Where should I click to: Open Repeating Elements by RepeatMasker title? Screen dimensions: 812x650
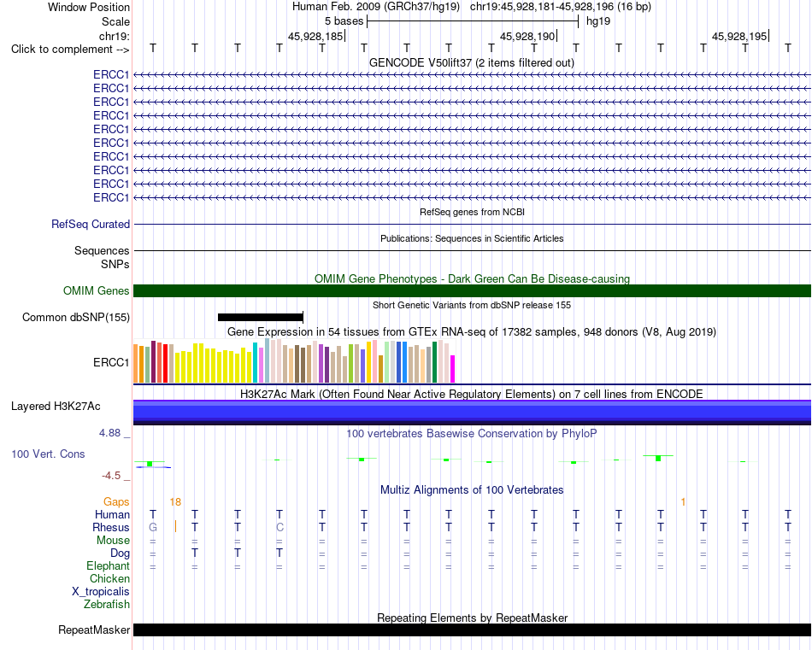click(472, 618)
